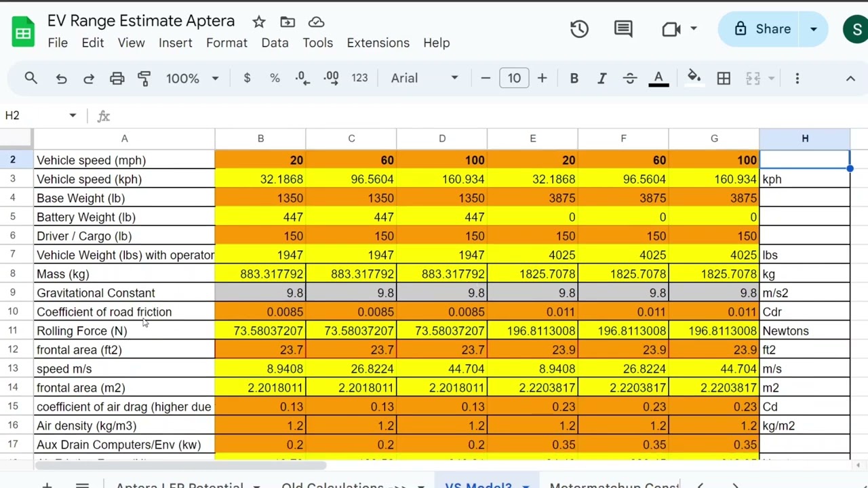The height and width of the screenshot is (488, 868).
Task: Select row 9 header
Action: (12, 293)
